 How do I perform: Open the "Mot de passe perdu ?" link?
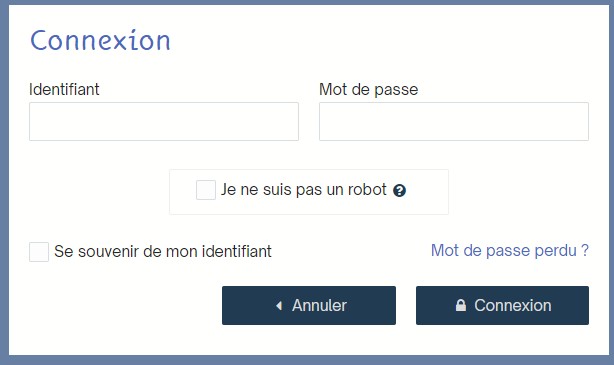(x=509, y=250)
